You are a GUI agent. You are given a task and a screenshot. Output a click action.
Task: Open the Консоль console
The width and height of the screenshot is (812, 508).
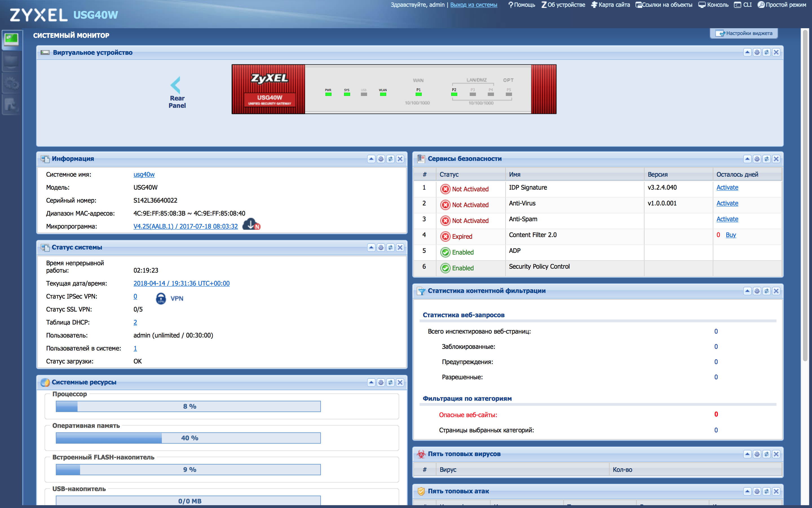713,5
